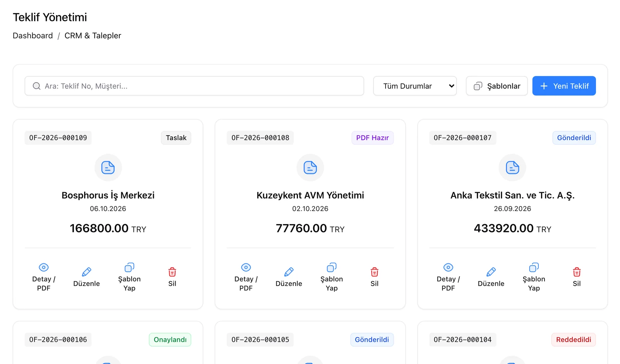The height and width of the screenshot is (364, 620).
Task: Create template from offer OF-2026-000108
Action: pos(332,278)
